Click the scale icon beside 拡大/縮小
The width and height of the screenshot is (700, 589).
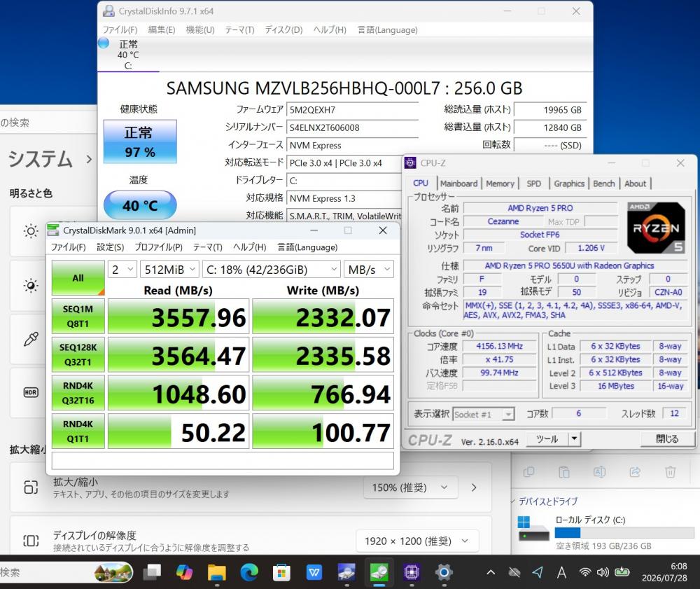point(31,487)
